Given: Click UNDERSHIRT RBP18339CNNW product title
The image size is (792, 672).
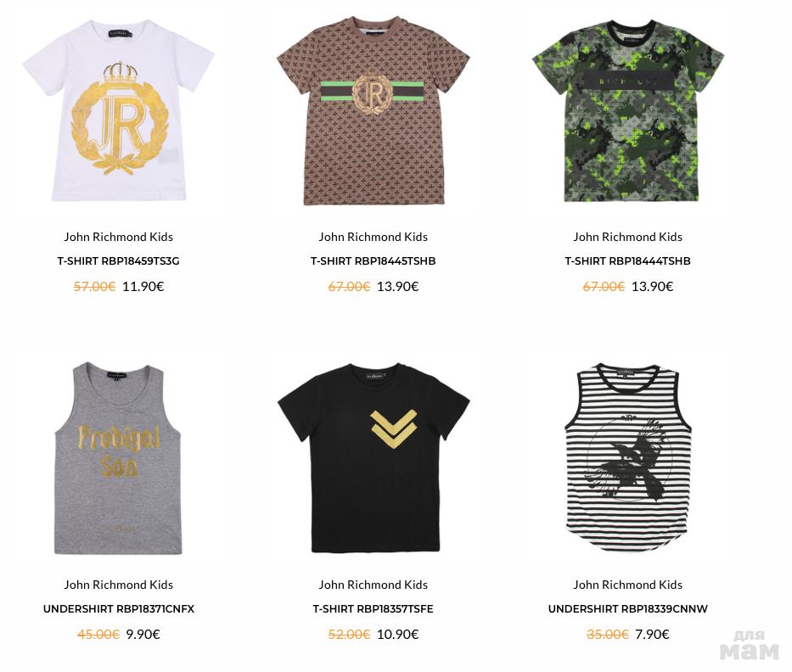Looking at the screenshot, I should tap(628, 609).
